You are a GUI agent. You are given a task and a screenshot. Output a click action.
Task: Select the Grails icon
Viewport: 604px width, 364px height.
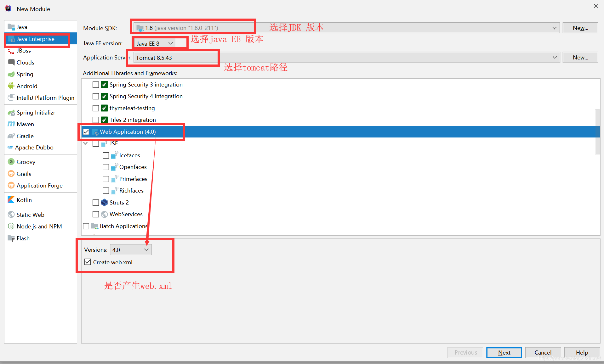(11, 174)
